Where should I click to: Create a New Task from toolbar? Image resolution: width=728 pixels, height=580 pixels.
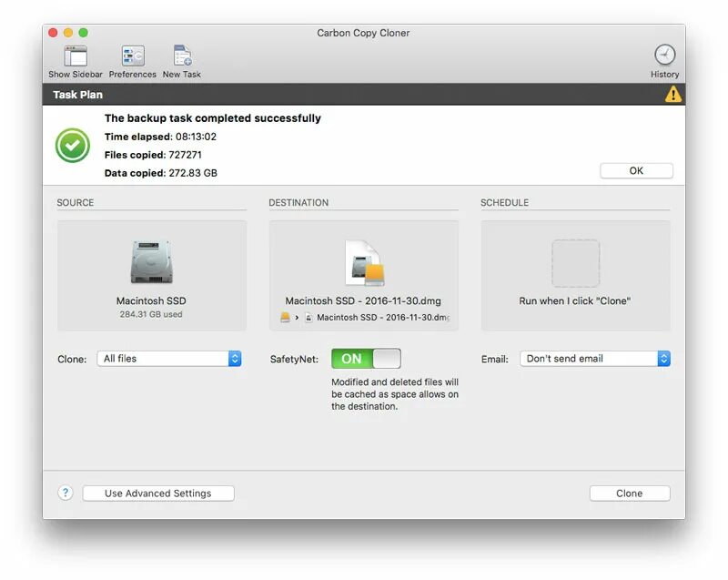[182, 56]
